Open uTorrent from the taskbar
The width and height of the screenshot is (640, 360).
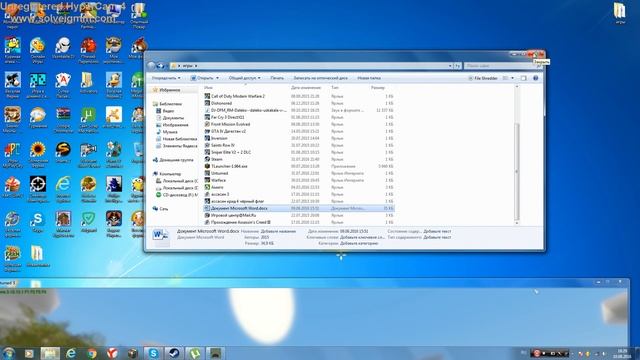point(195,353)
